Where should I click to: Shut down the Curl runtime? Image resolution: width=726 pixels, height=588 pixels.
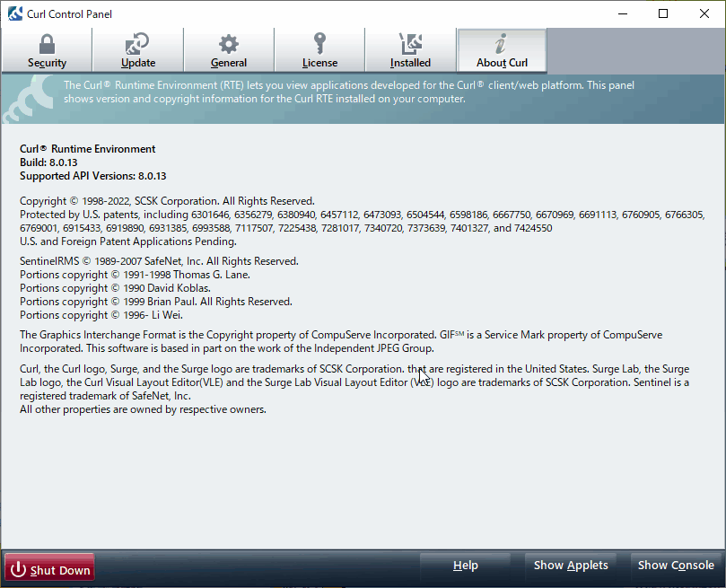tap(49, 569)
